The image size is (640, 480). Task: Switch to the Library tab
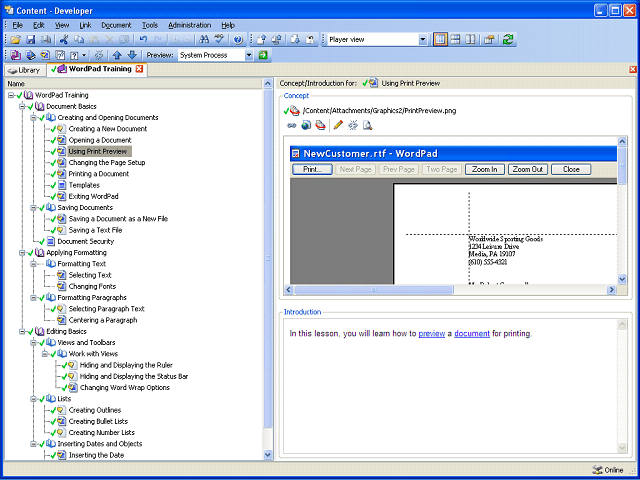click(24, 70)
